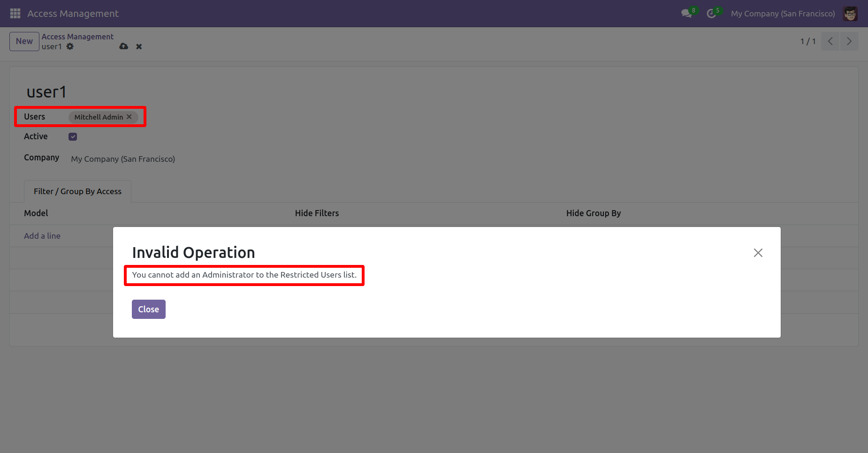The width and height of the screenshot is (868, 453).
Task: Click the user1 breadcrumb text
Action: (52, 46)
